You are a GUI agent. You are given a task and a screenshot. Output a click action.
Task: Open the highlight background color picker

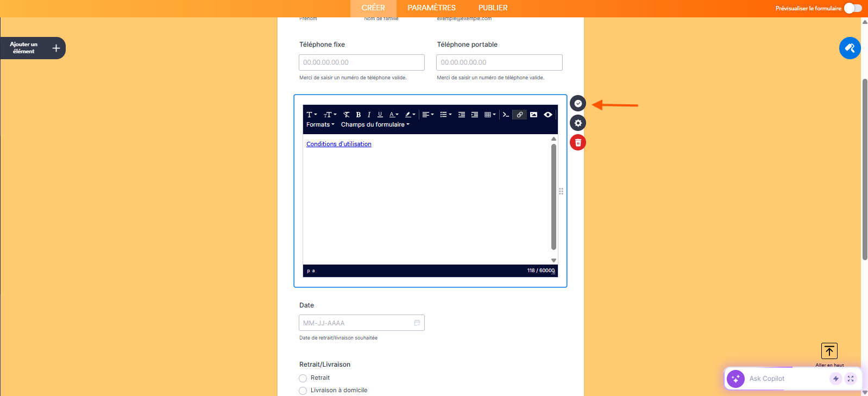click(x=410, y=115)
